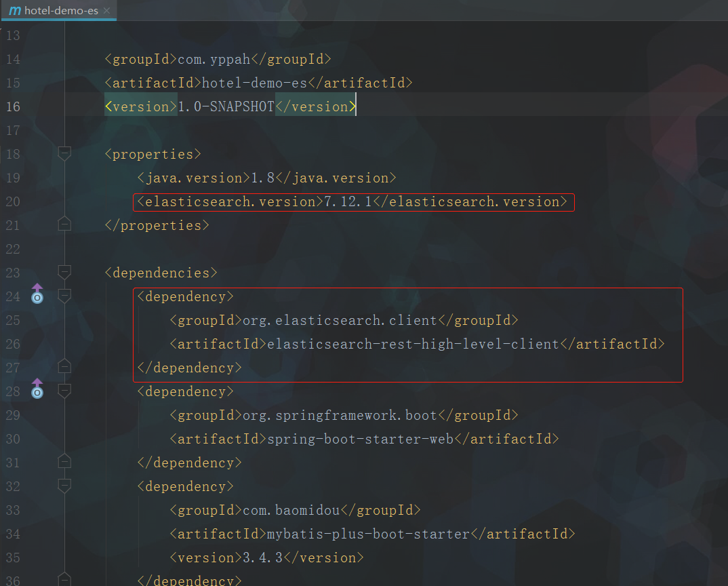Fold the elasticsearch dependency at line 24
This screenshot has height=586, width=728.
click(64, 296)
